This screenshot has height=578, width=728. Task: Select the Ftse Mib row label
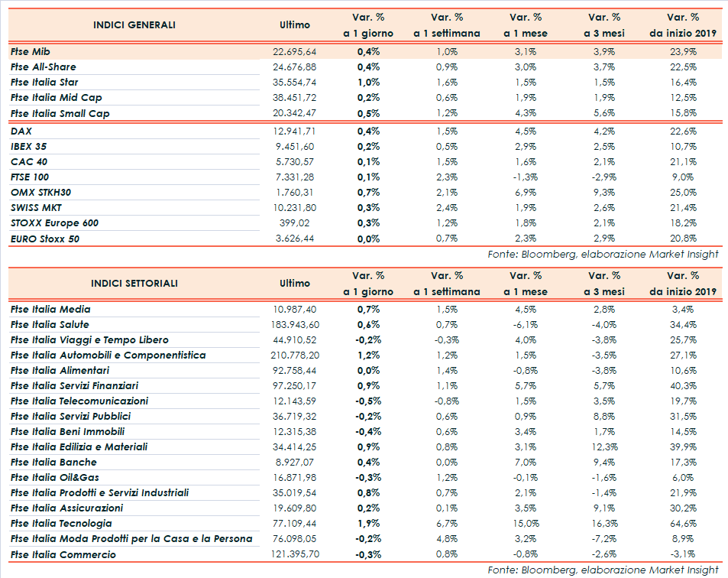pyautogui.click(x=31, y=51)
